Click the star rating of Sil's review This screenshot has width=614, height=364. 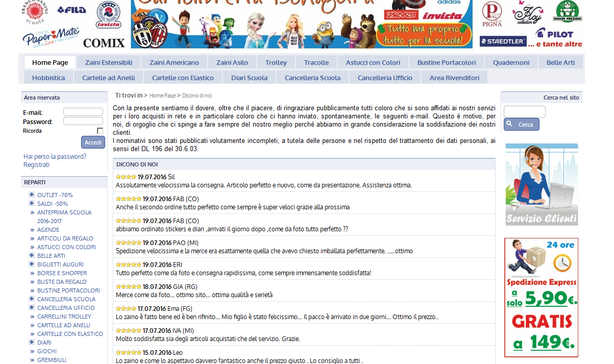coord(126,177)
